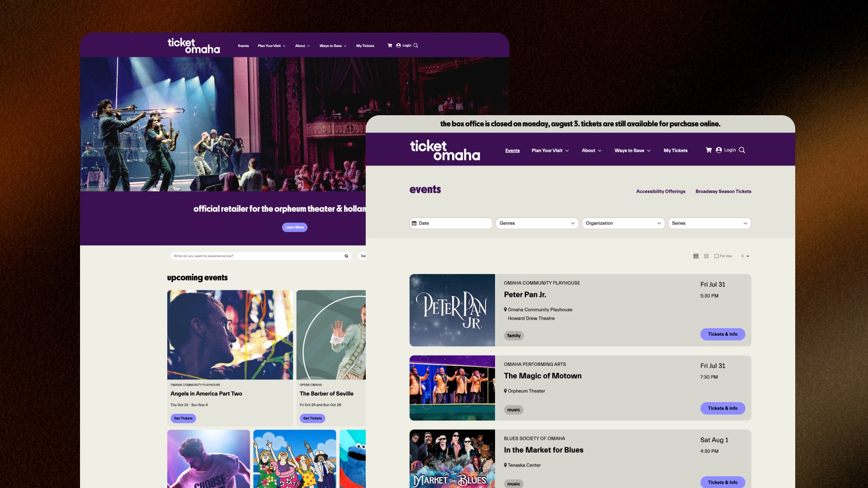Viewport: 868px width, 488px height.
Task: Expand Plan Your Visit menu on the events page
Action: (x=550, y=150)
